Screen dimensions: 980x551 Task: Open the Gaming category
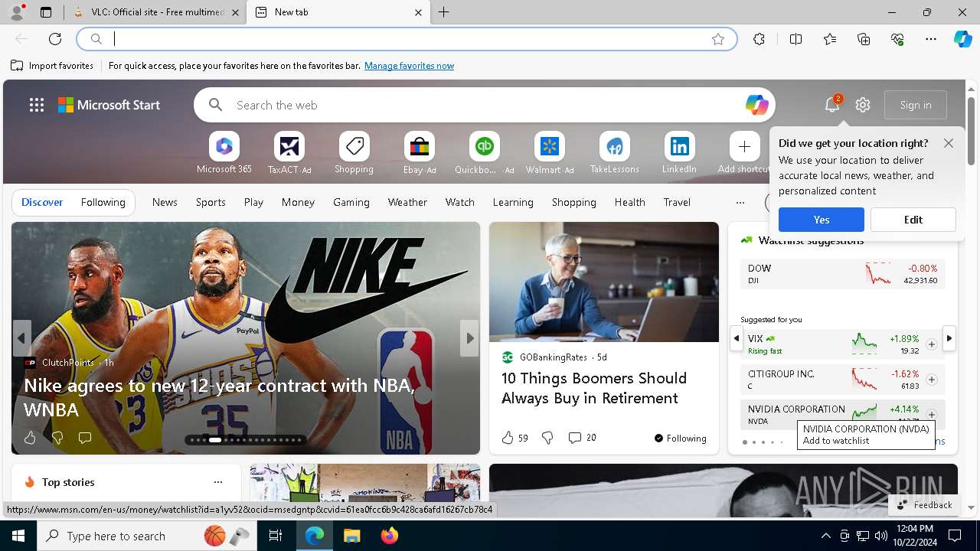(351, 203)
